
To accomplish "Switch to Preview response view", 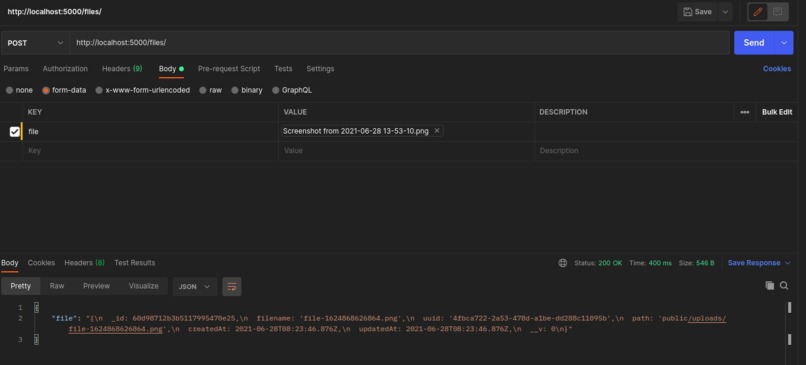I will click(x=97, y=286).
